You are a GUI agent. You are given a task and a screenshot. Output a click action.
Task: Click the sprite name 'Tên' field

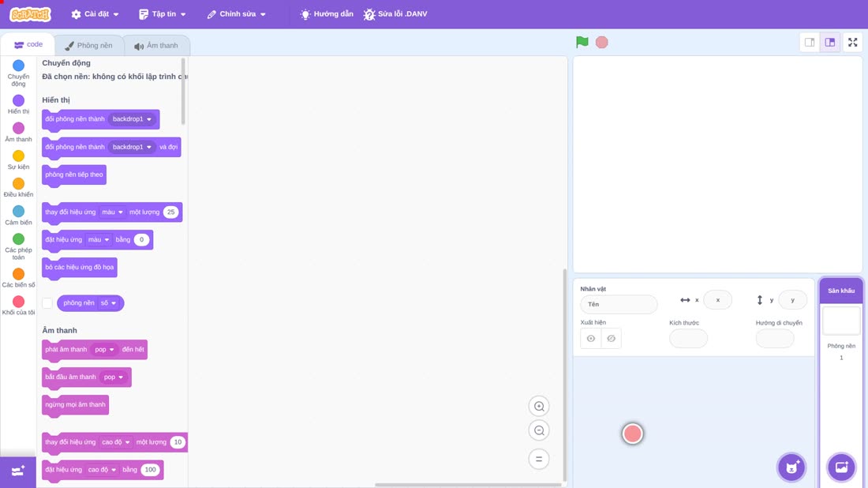(619, 304)
